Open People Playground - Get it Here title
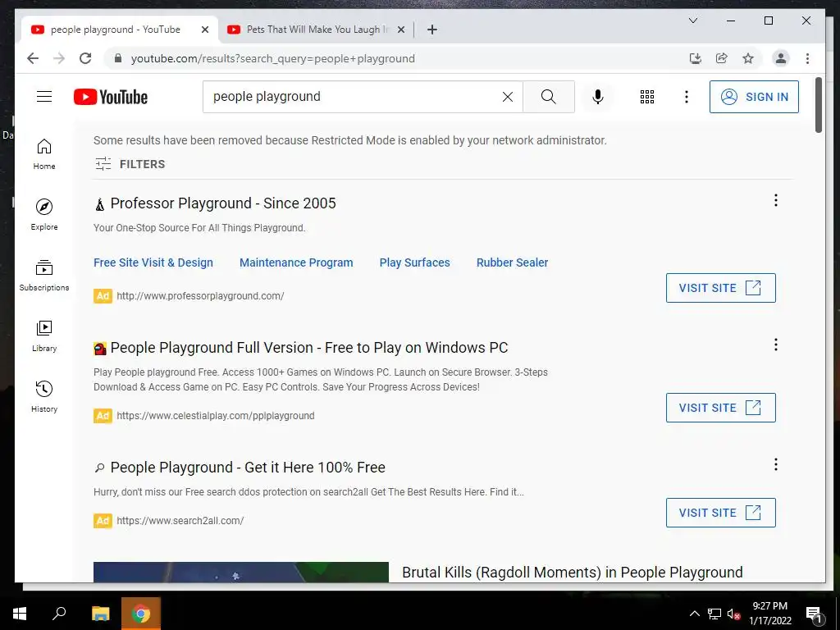Image resolution: width=840 pixels, height=630 pixels. 248,468
